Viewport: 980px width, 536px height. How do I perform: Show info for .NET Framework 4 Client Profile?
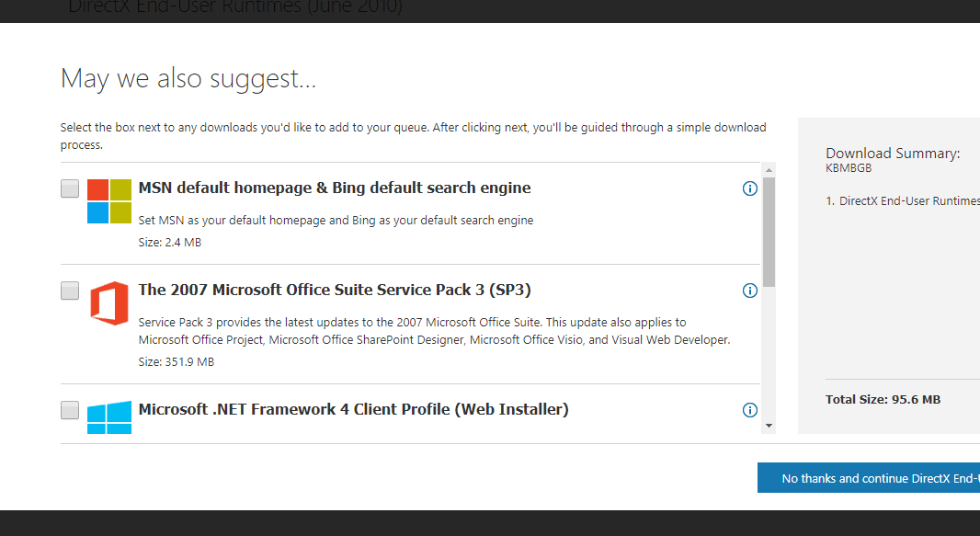pos(750,410)
